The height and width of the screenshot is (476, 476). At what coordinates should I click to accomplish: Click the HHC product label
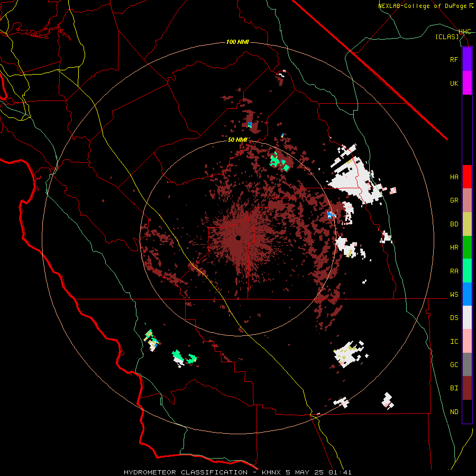[x=465, y=32]
